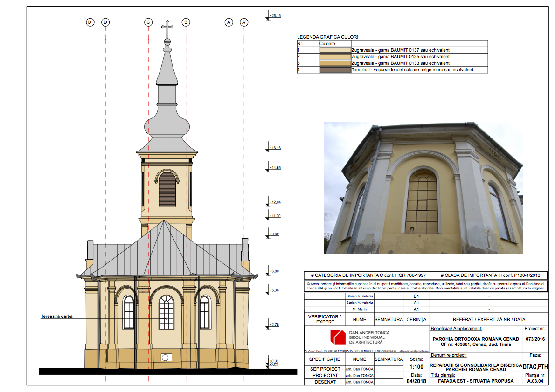The image size is (555, 392).
Task: Select the grid axis bubble labeled C
Action: click(148, 22)
